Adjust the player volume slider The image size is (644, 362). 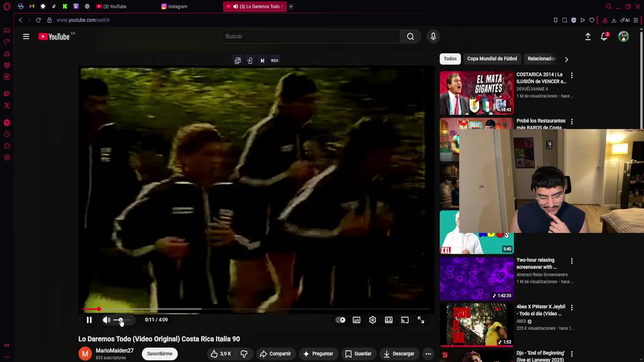pos(122,320)
